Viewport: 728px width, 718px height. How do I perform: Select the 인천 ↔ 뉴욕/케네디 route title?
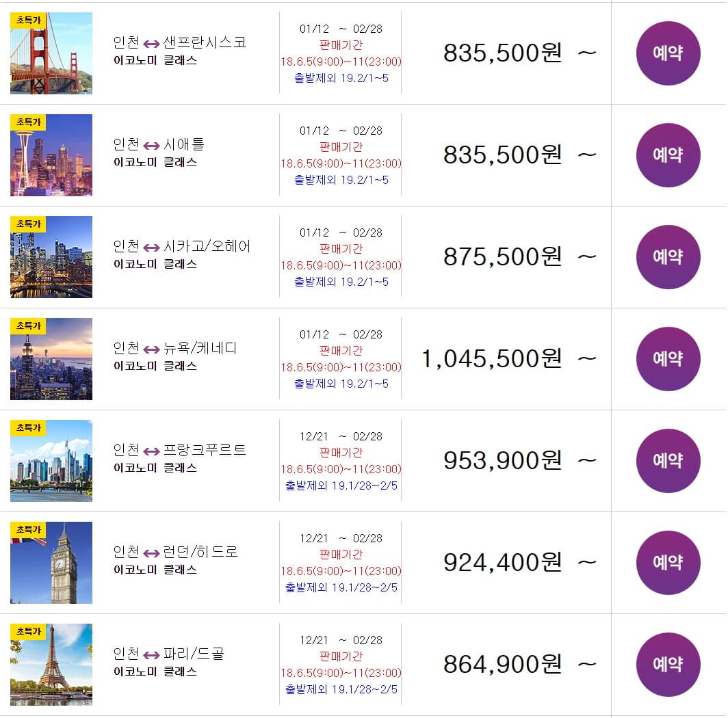click(175, 348)
